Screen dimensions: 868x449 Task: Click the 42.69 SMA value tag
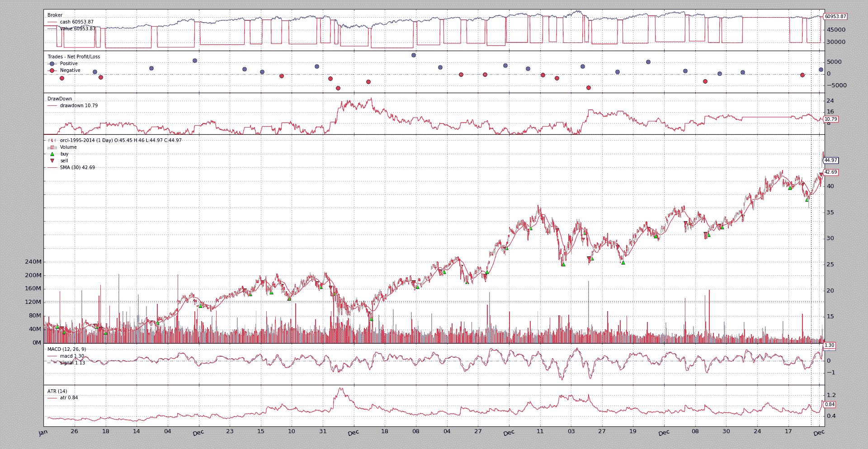(x=831, y=172)
